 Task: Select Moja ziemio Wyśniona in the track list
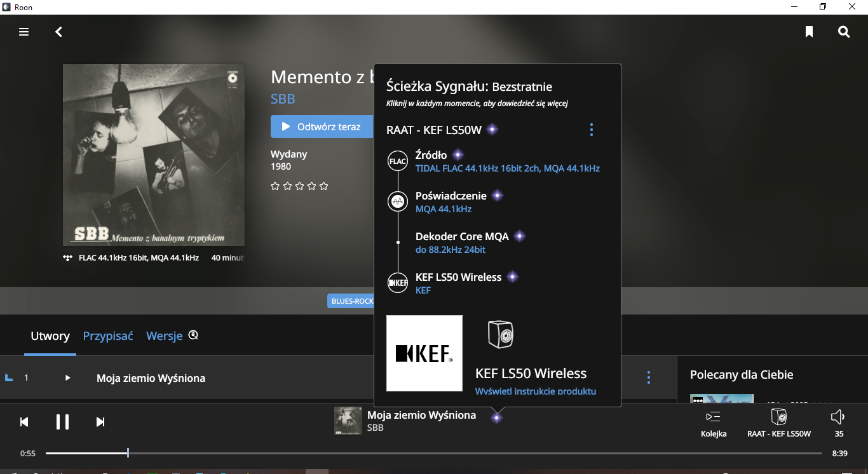(x=151, y=378)
